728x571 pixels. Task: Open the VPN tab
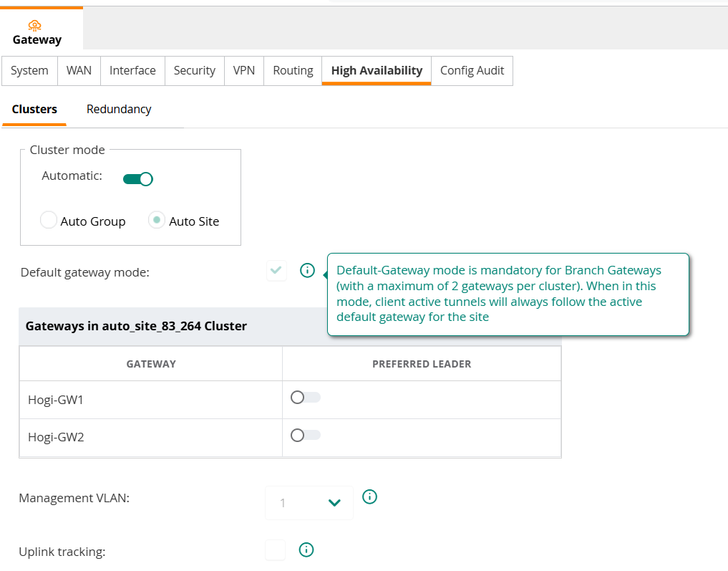click(244, 70)
